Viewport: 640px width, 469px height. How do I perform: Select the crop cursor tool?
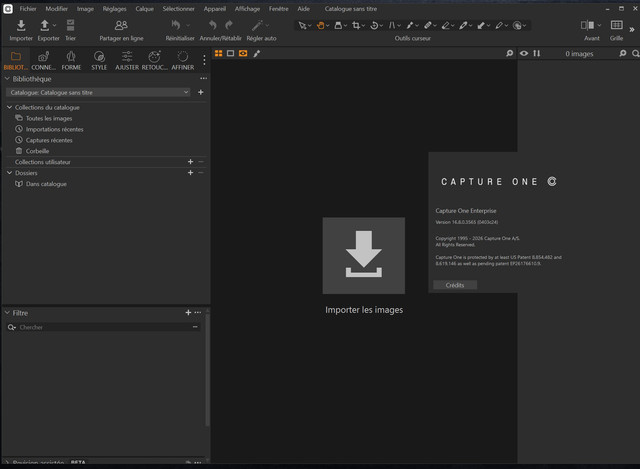coord(356,25)
